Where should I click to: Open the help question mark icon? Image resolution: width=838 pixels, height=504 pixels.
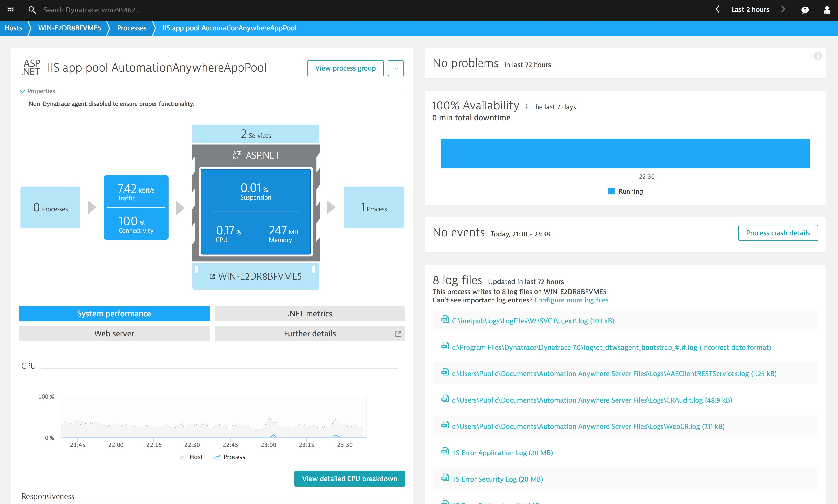pyautogui.click(x=805, y=10)
